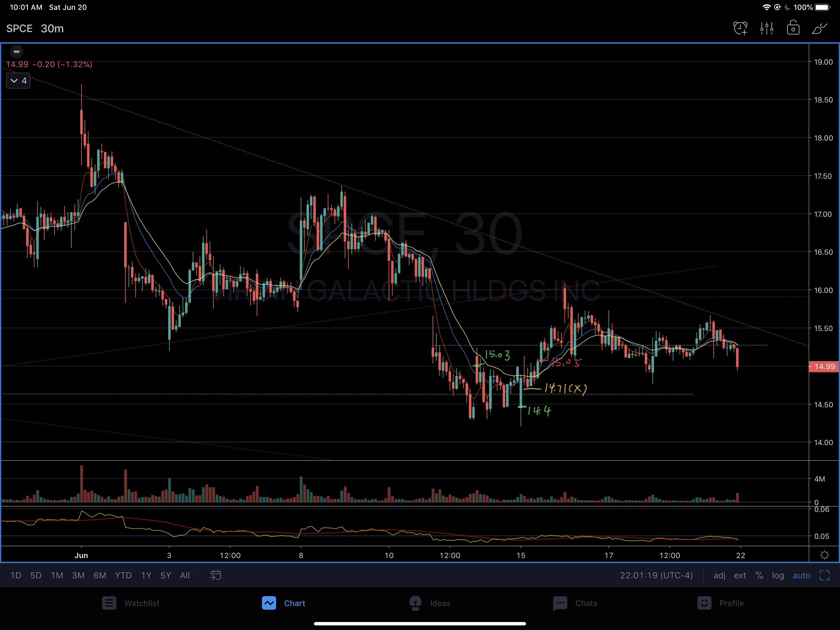Open the Chats tab
840x630 pixels.
pyautogui.click(x=575, y=603)
